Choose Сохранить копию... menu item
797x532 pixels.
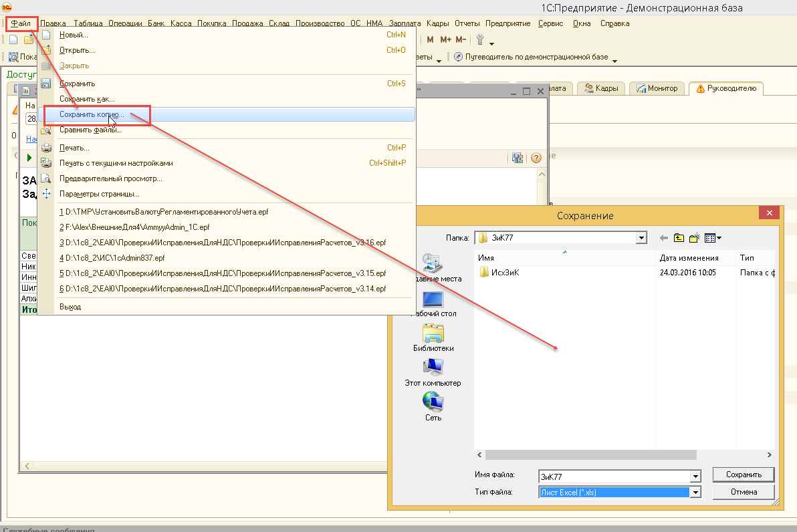[x=227, y=114]
